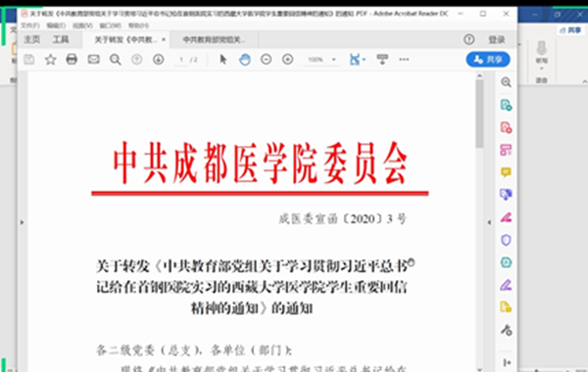Open the zoom level dropdown

[334, 60]
